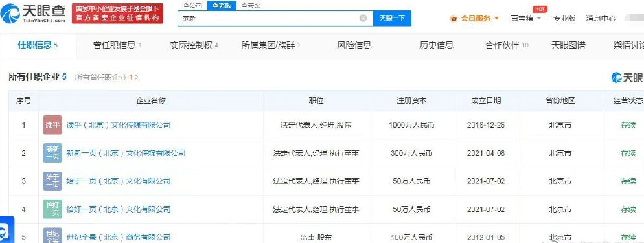Screen dimensions: 644x243
Task: Open the 任职信息 tab
Action: pos(38,45)
